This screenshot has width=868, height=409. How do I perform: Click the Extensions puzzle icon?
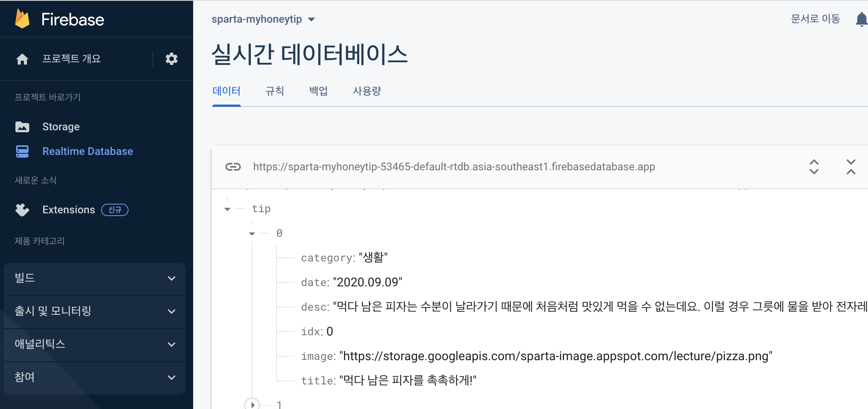22,209
